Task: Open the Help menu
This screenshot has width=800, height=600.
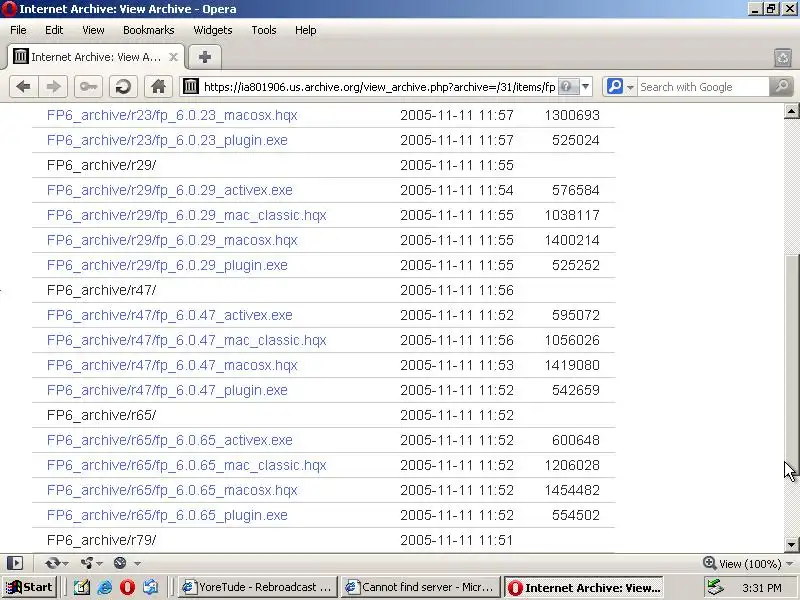Action: 306,30
